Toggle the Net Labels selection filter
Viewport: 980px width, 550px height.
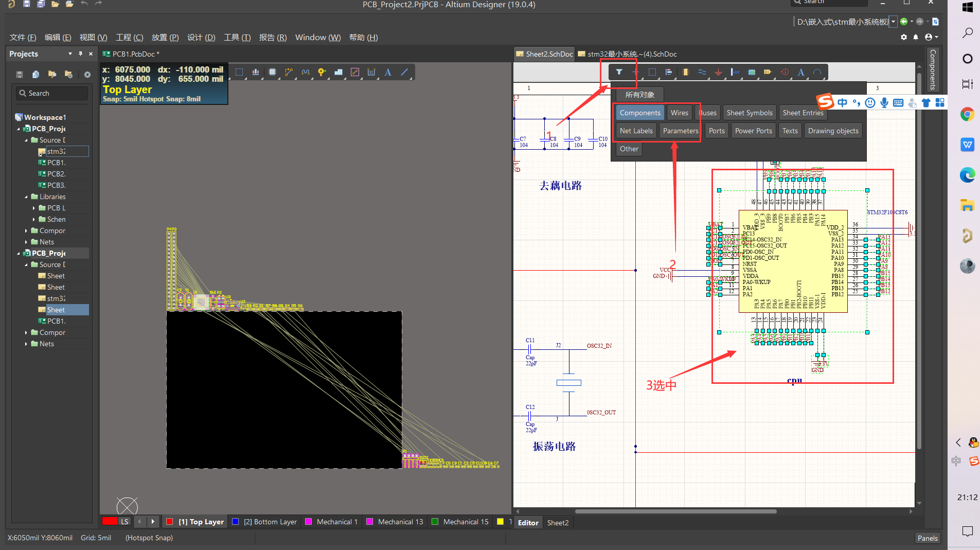click(x=636, y=131)
